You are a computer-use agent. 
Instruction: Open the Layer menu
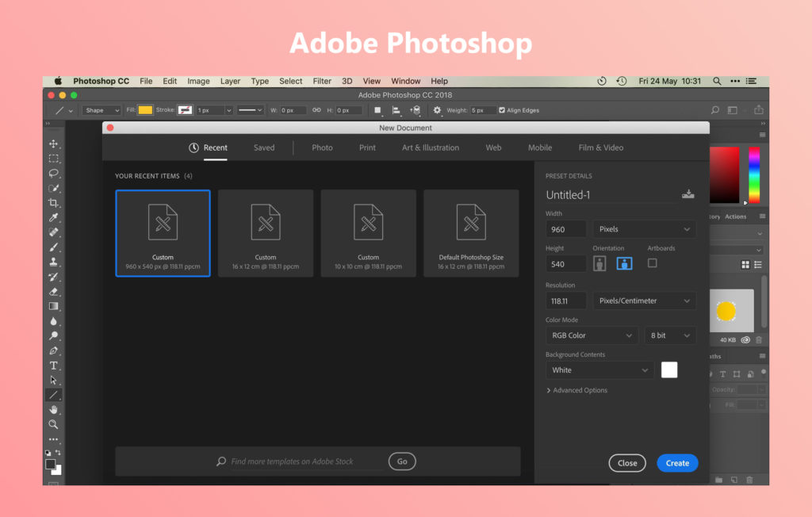(230, 81)
